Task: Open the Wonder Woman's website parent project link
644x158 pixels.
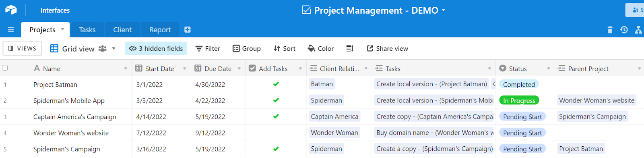Action: (x=597, y=100)
